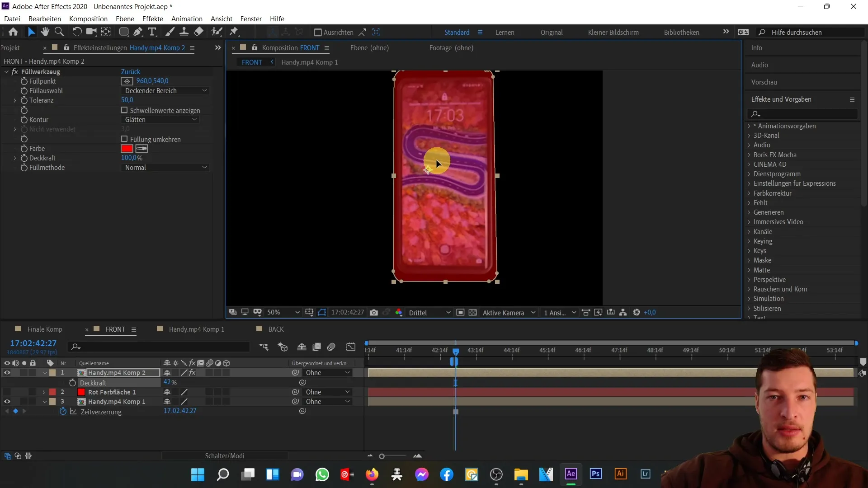The height and width of the screenshot is (488, 868).
Task: Open the Animation menu
Action: (x=187, y=19)
